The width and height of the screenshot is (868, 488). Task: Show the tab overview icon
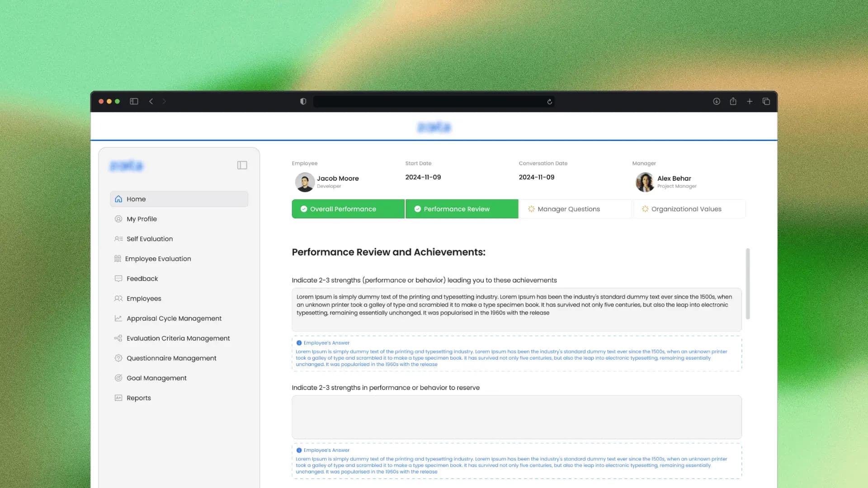(x=766, y=101)
